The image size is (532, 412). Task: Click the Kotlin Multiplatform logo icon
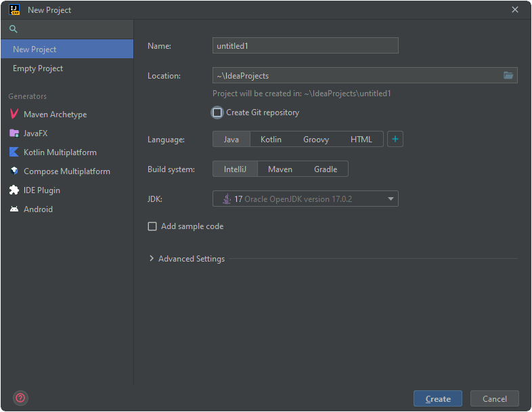click(14, 152)
